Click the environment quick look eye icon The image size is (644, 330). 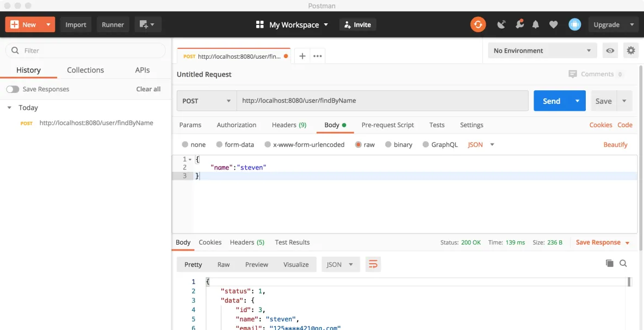610,51
